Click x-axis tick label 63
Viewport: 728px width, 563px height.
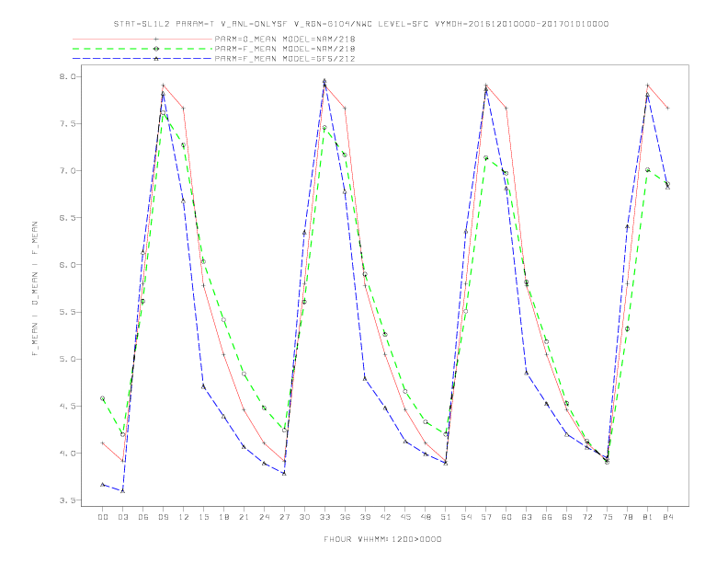pyautogui.click(x=527, y=517)
